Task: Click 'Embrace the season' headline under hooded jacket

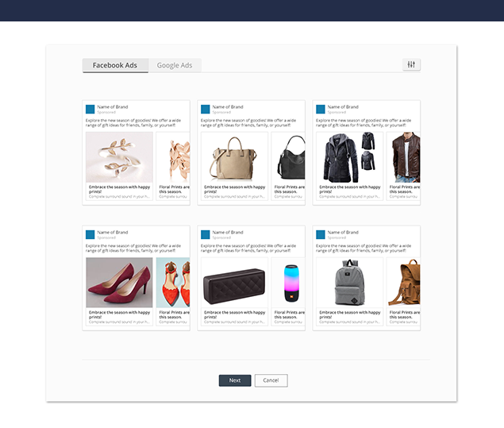Action: click(350, 189)
